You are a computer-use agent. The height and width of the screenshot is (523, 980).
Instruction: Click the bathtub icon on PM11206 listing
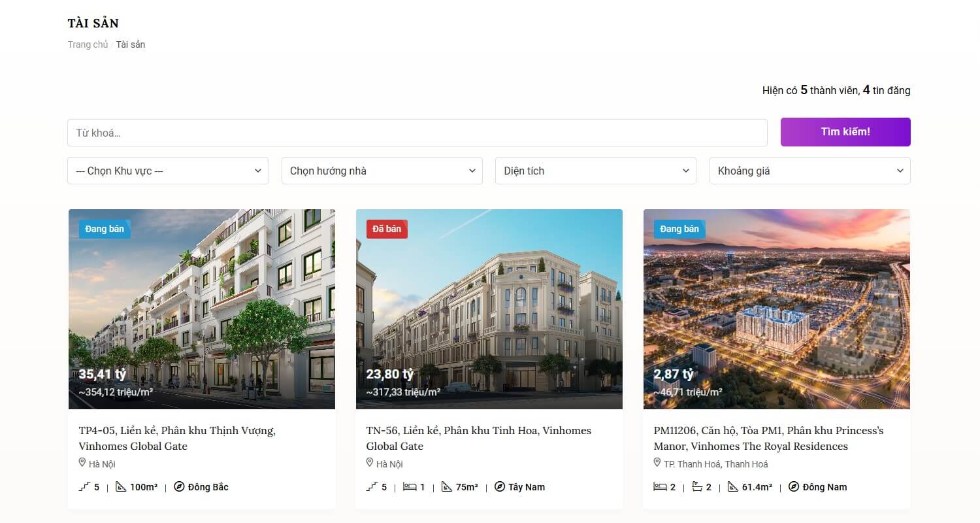tap(697, 487)
